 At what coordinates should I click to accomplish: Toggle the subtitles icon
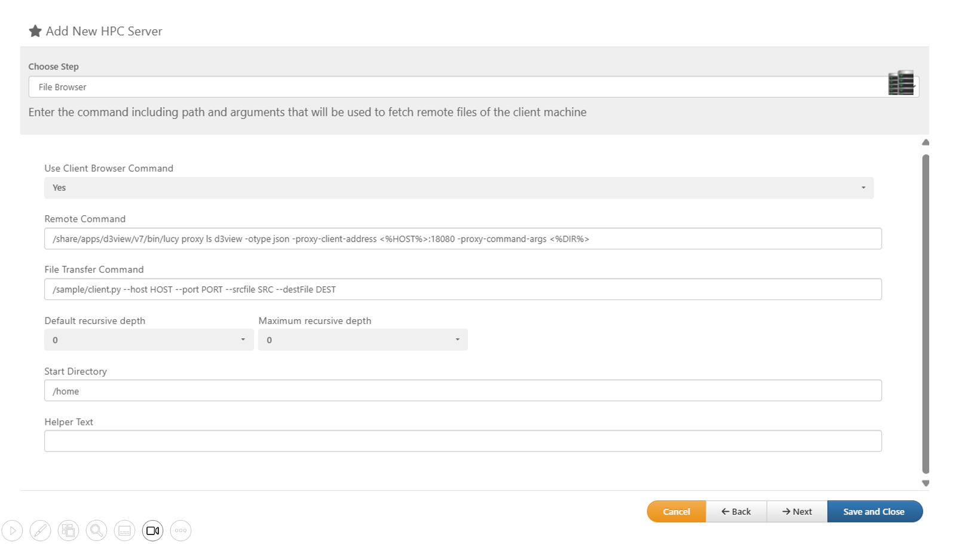point(124,530)
